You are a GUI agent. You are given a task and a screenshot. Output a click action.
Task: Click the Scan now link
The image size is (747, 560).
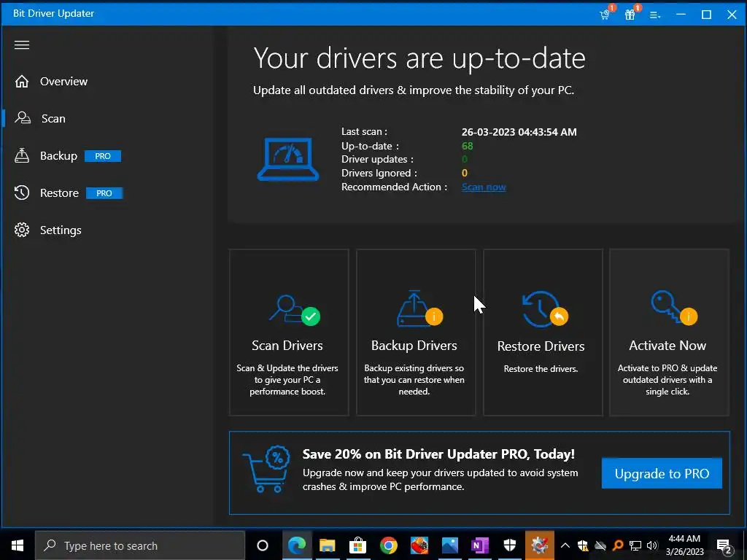tap(484, 187)
